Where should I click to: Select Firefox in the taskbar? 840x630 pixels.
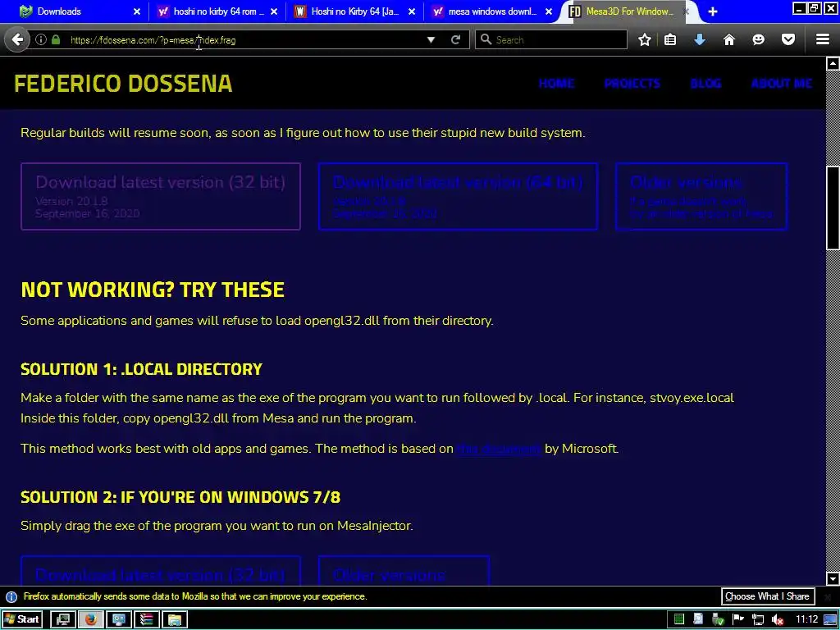pyautogui.click(x=90, y=619)
